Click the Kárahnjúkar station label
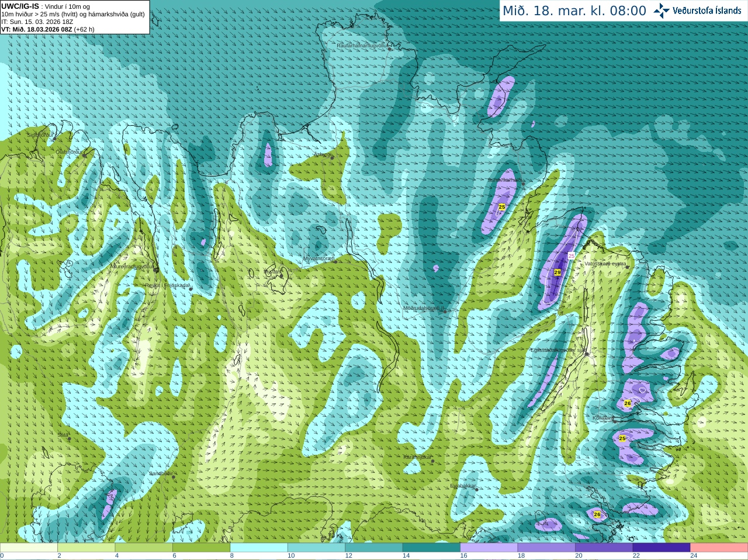The height and width of the screenshot is (560, 748). click(418, 457)
